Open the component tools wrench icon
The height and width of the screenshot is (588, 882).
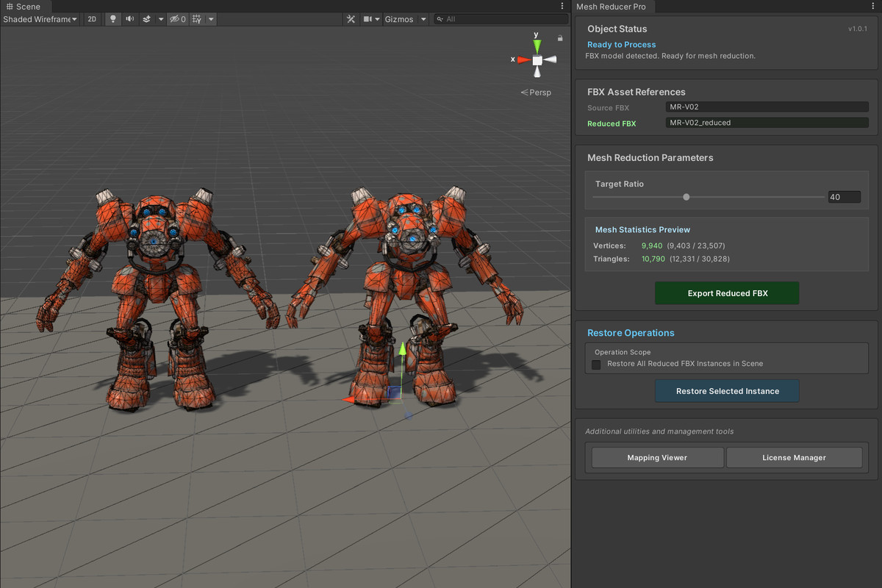[351, 19]
